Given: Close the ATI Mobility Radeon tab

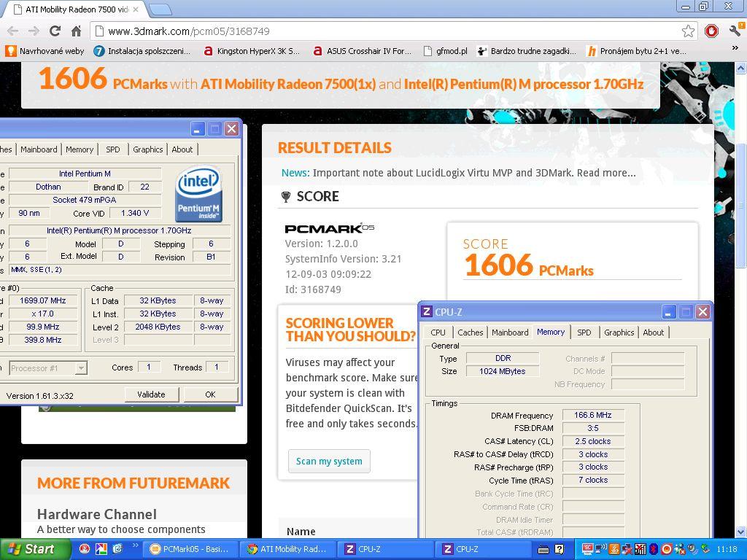Looking at the screenshot, I should click(136, 9).
